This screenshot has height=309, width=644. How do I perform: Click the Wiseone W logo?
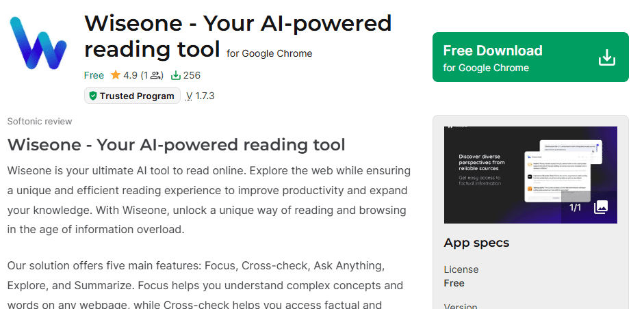(x=38, y=42)
